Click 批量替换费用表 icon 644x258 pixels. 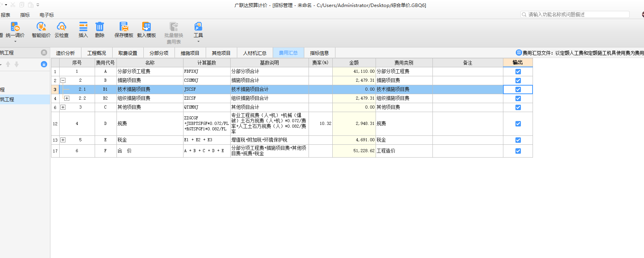point(174,26)
